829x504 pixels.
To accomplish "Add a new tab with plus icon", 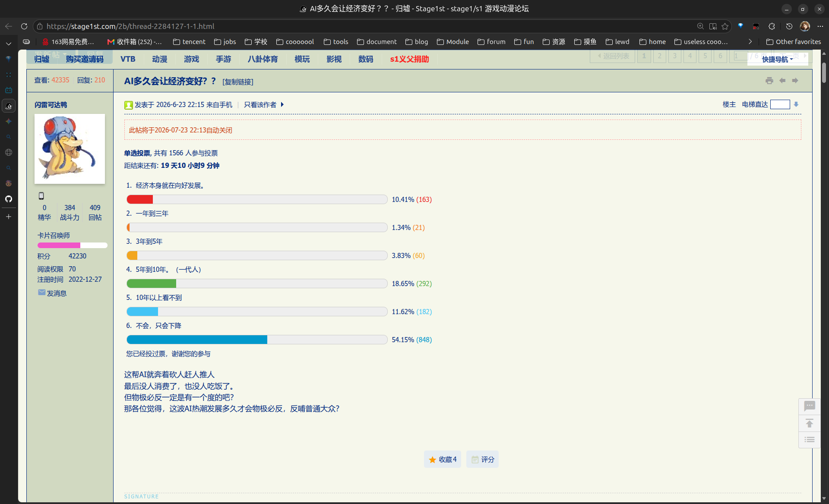I will pyautogui.click(x=9, y=217).
